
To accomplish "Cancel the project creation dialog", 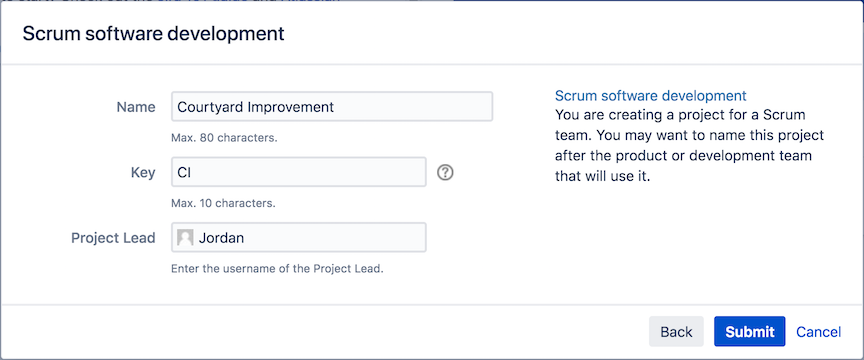I will point(818,332).
